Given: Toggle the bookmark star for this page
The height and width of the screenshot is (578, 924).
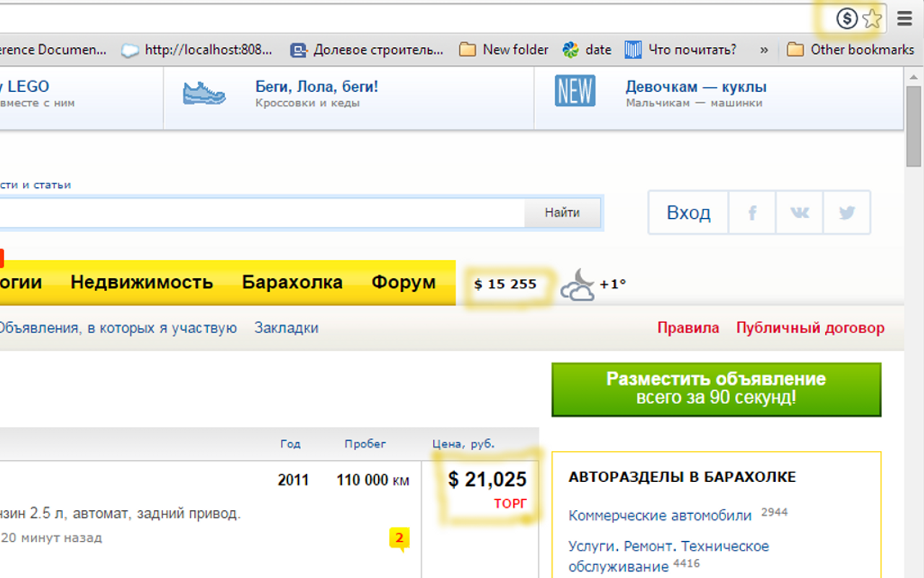Looking at the screenshot, I should pyautogui.click(x=873, y=17).
